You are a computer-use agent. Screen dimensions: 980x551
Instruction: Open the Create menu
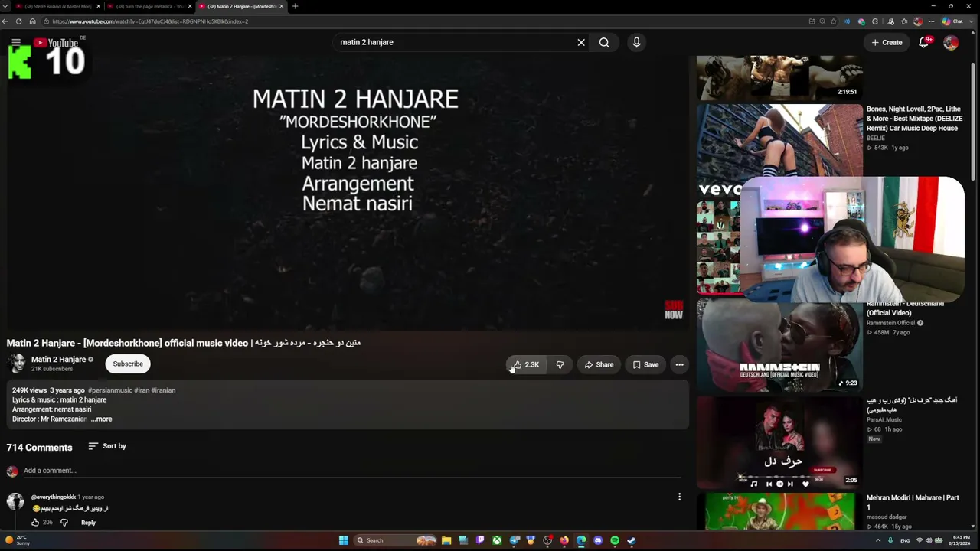(887, 43)
